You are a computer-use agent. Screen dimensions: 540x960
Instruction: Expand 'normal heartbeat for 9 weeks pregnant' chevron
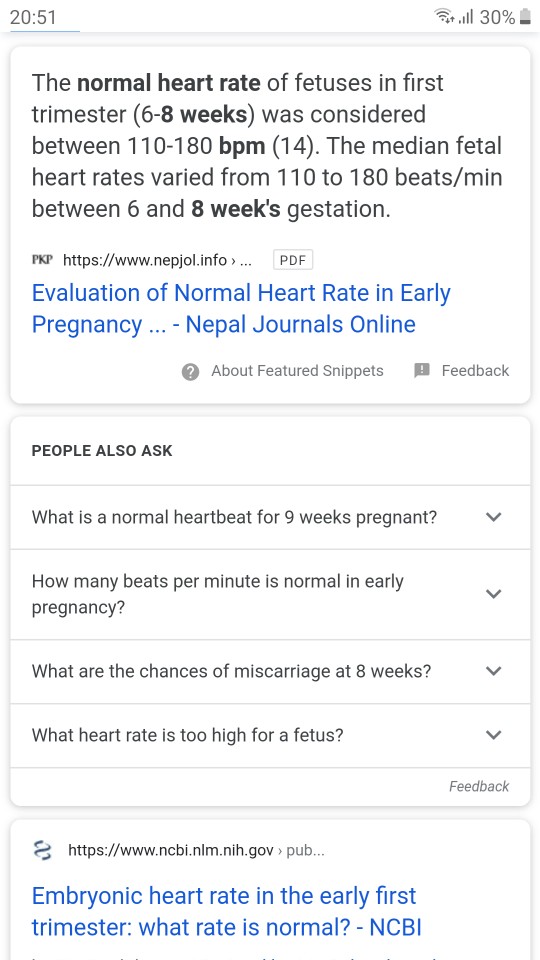(493, 517)
